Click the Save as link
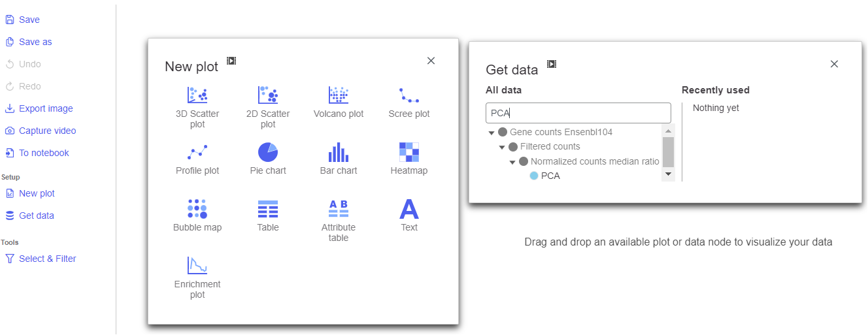 point(35,42)
